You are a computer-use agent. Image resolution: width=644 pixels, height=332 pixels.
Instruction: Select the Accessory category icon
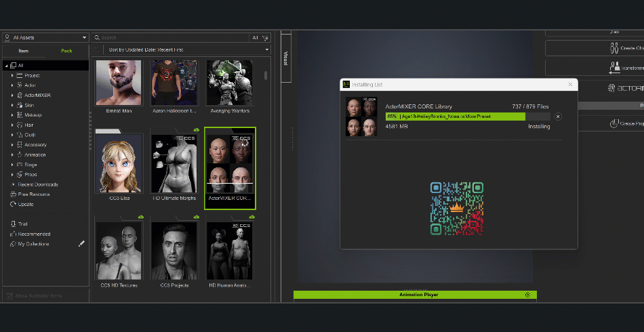click(x=19, y=145)
